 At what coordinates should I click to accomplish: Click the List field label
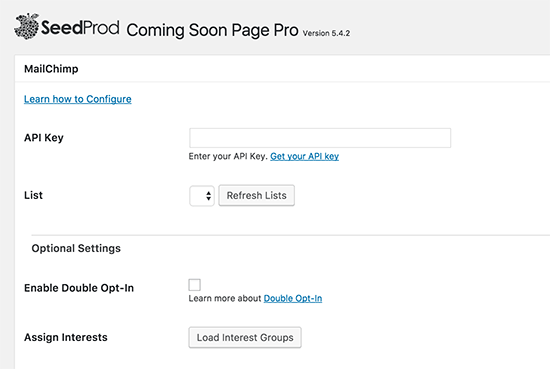pos(33,195)
